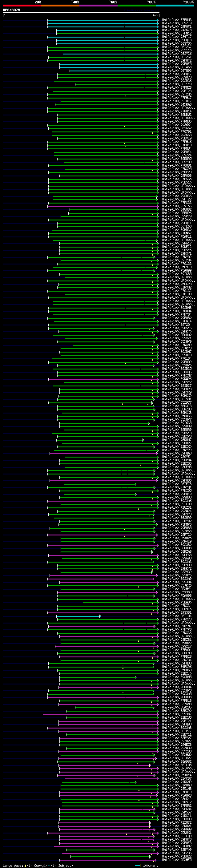Click the UniRef100_Q9FQA3 entry

click(176, 453)
